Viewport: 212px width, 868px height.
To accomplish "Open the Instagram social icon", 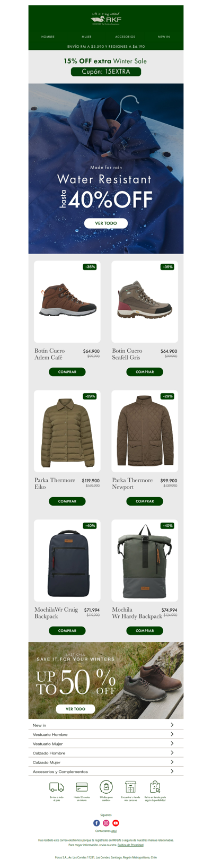I will pos(106,823).
